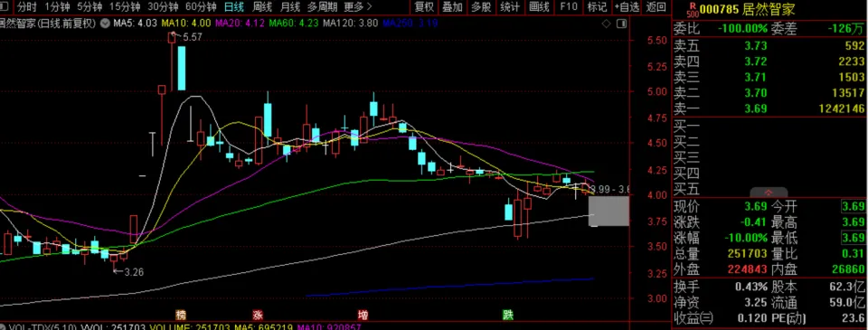The height and width of the screenshot is (330, 868).
Task: Switch to the 周线 weekly tab
Action: click(261, 7)
